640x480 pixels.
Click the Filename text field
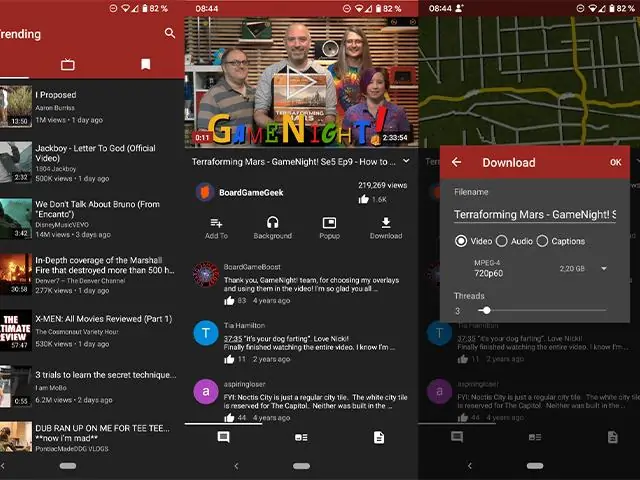point(534,214)
